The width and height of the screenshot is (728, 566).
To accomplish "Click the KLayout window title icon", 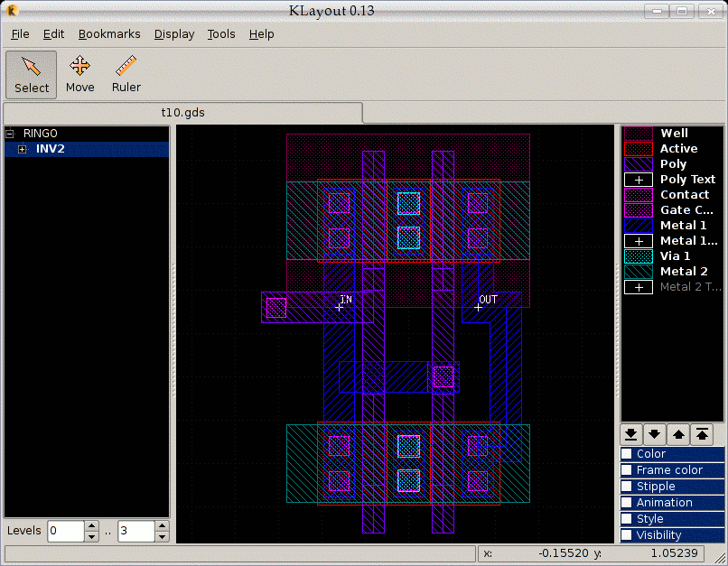I will (x=12, y=11).
